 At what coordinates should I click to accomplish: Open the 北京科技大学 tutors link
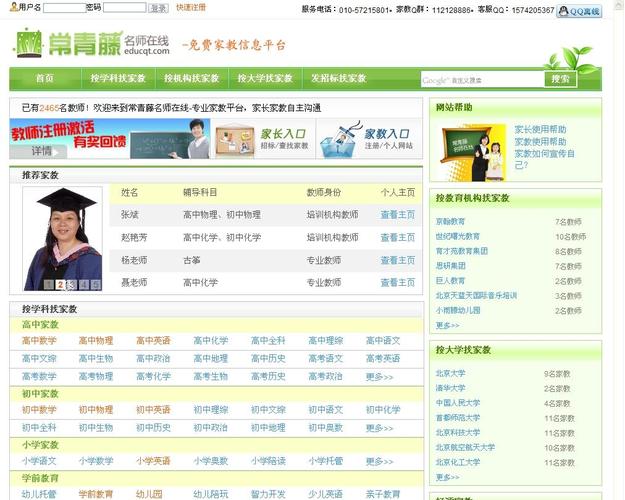[458, 433]
